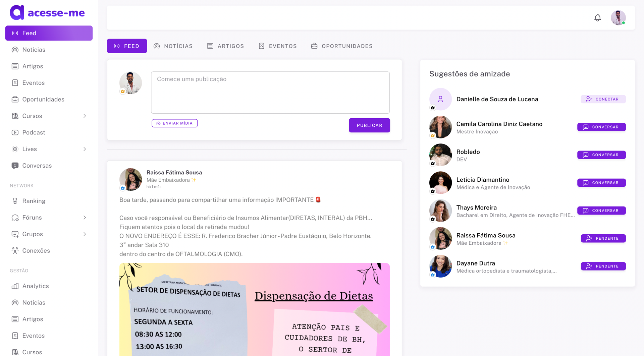Open Podcast from the sidebar
The image size is (644, 356).
(34, 132)
